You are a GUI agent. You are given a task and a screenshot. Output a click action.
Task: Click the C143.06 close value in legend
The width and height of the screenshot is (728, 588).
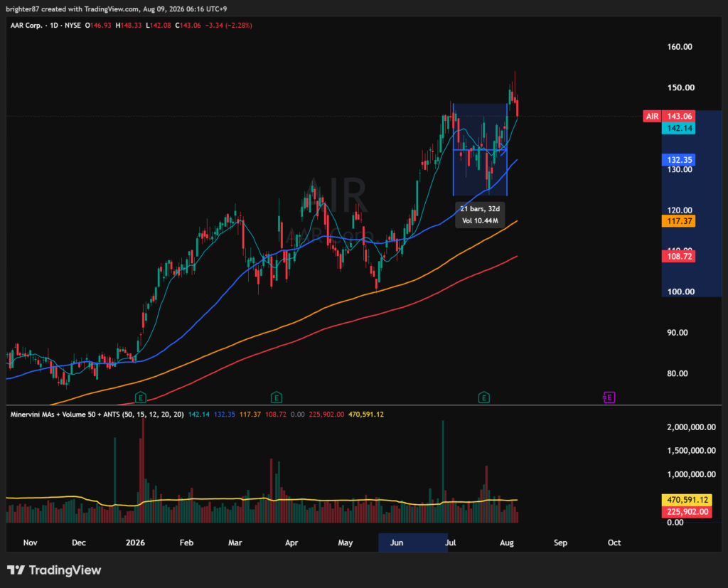tap(188, 26)
